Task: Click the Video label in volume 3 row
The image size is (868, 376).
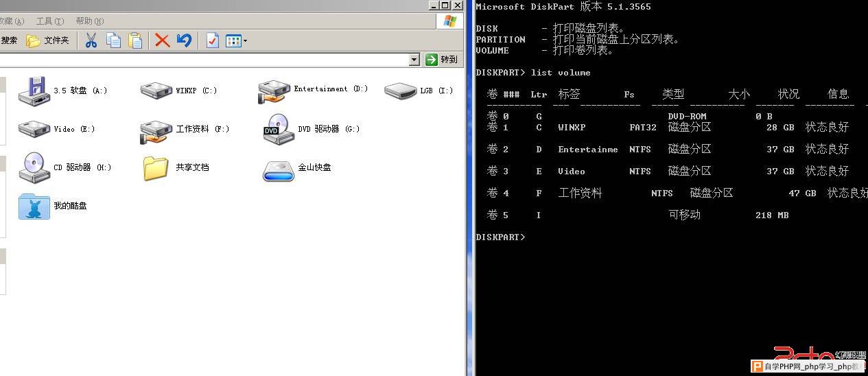Action: [x=572, y=171]
